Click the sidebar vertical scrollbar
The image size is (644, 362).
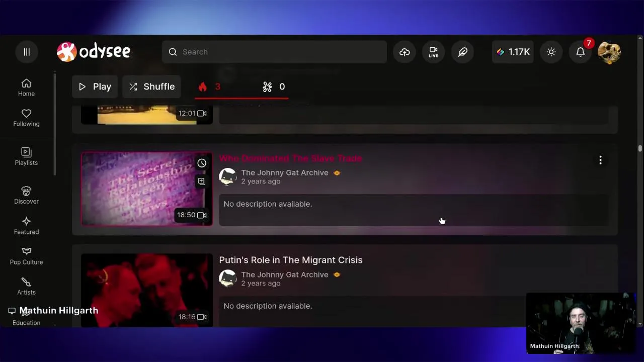click(55, 124)
